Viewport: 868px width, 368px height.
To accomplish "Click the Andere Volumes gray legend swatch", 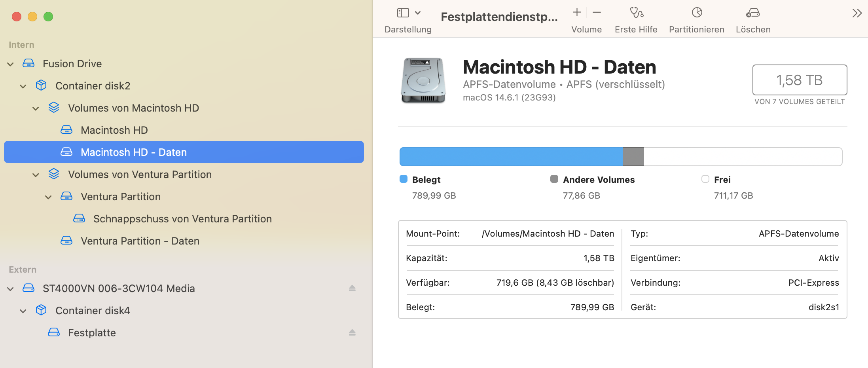I will (x=554, y=179).
